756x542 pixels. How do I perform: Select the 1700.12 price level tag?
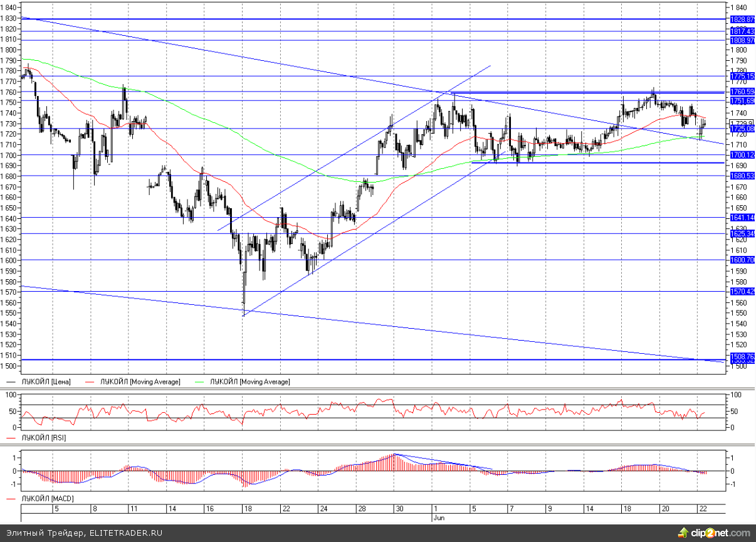pyautogui.click(x=742, y=154)
